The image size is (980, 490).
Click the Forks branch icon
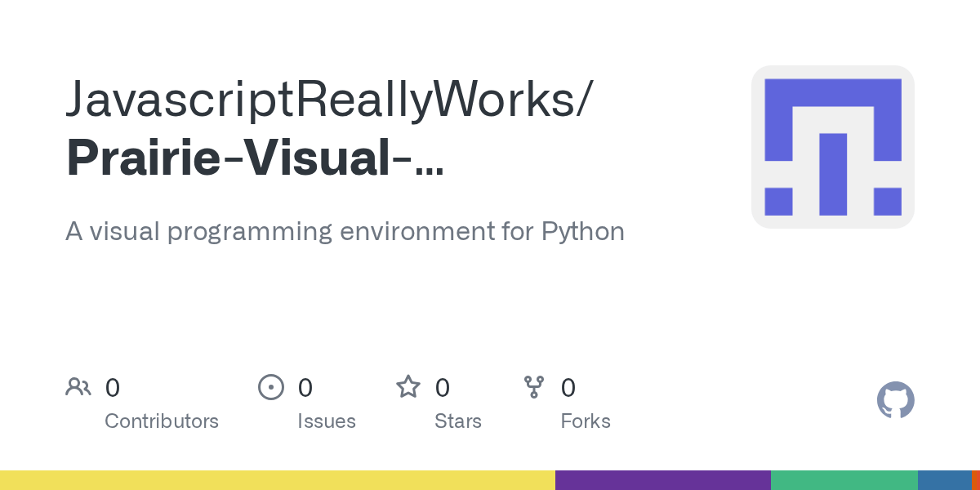pos(535,387)
